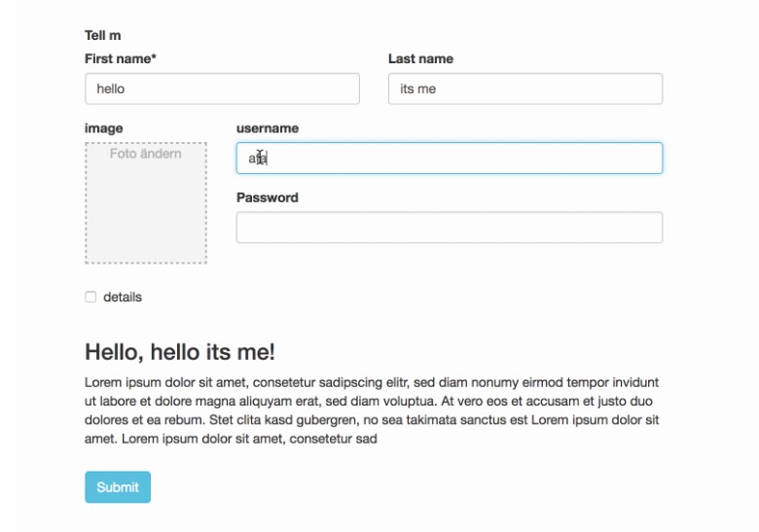The height and width of the screenshot is (532, 759).
Task: Click the "First name*" label
Action: pos(121,59)
